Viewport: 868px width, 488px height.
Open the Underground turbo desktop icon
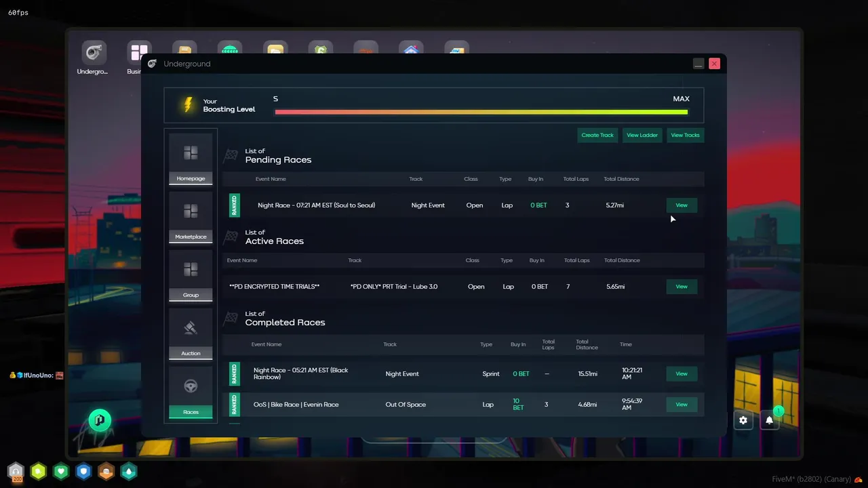[x=94, y=52]
